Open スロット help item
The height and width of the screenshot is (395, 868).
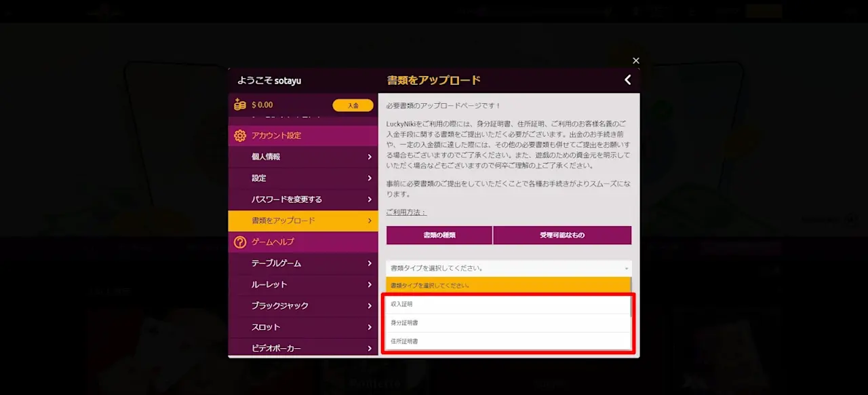coord(303,327)
